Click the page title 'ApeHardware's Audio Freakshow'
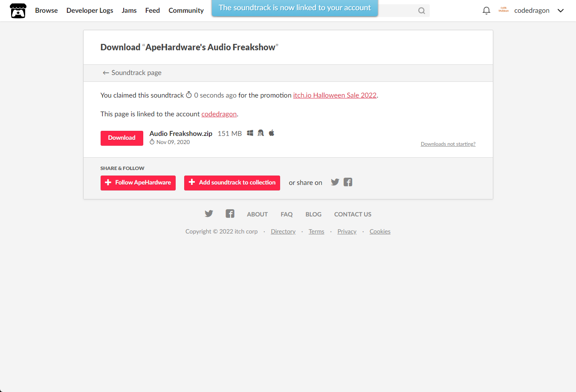576x392 pixels. point(211,47)
